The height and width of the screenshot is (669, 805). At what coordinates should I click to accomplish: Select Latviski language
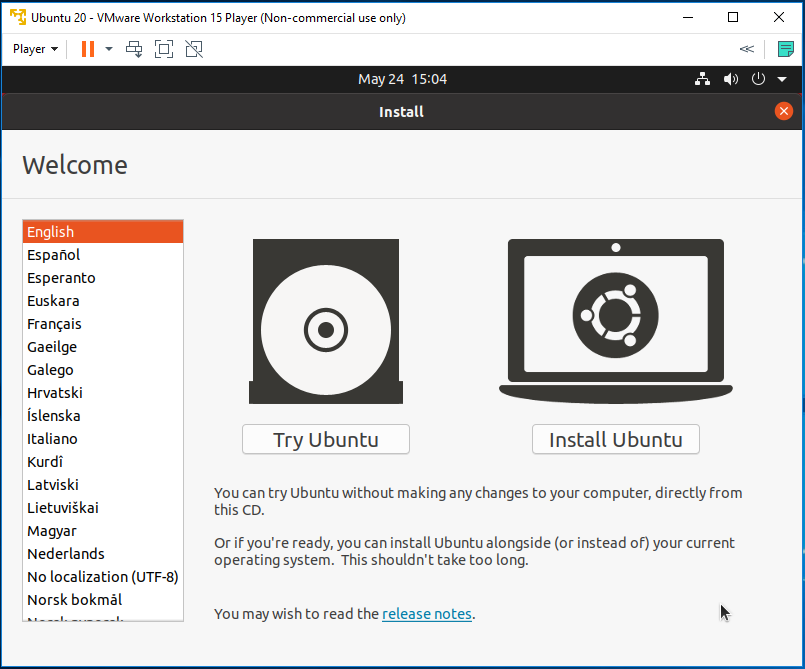103,485
